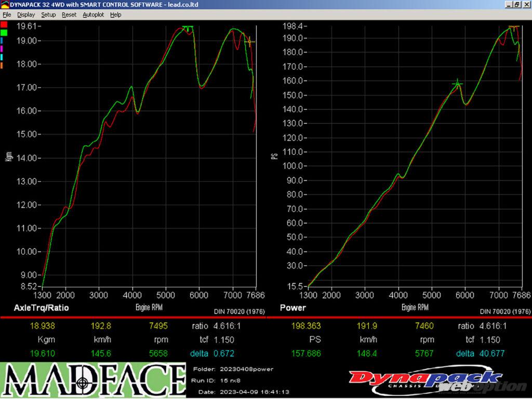Select the red run color swatch

[x=4, y=24]
